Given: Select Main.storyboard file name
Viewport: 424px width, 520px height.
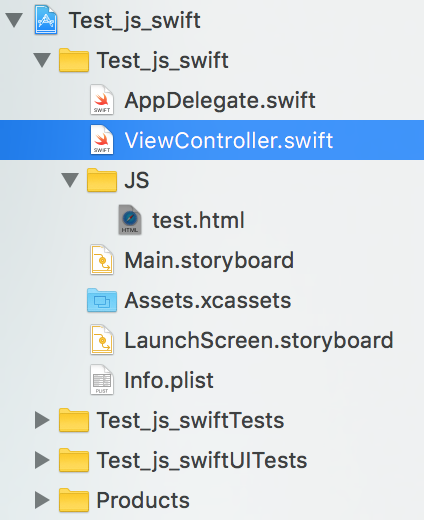Looking at the screenshot, I should pyautogui.click(x=209, y=260).
